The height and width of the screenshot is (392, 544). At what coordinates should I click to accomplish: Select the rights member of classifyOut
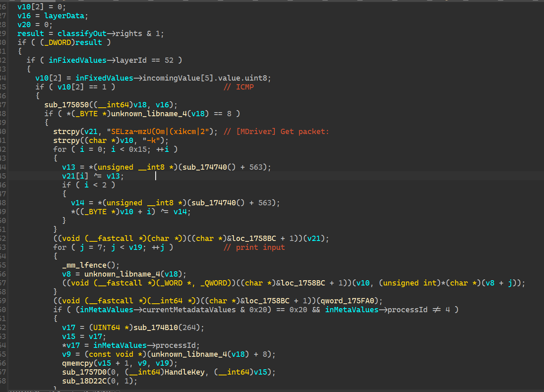click(x=129, y=34)
